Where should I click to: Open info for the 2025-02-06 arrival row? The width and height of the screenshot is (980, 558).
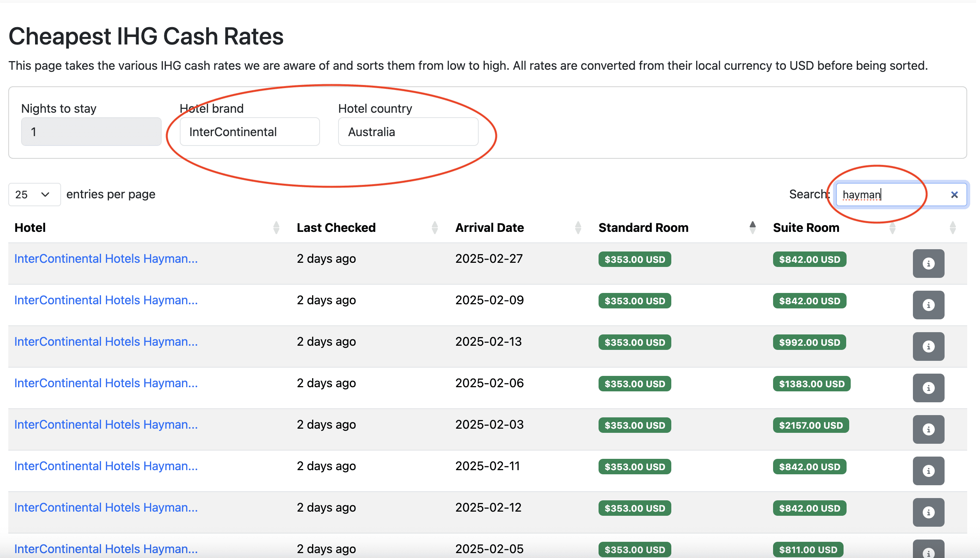[928, 388]
